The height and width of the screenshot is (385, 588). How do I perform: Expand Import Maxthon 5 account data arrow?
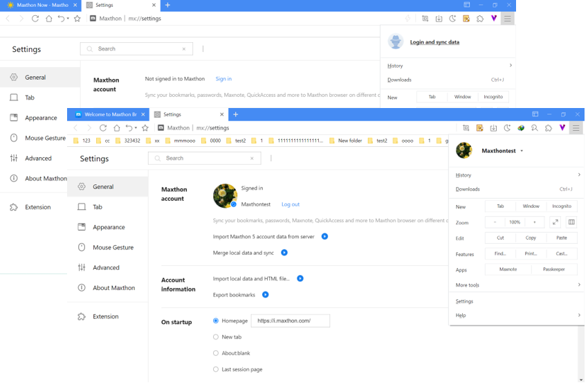coord(324,236)
